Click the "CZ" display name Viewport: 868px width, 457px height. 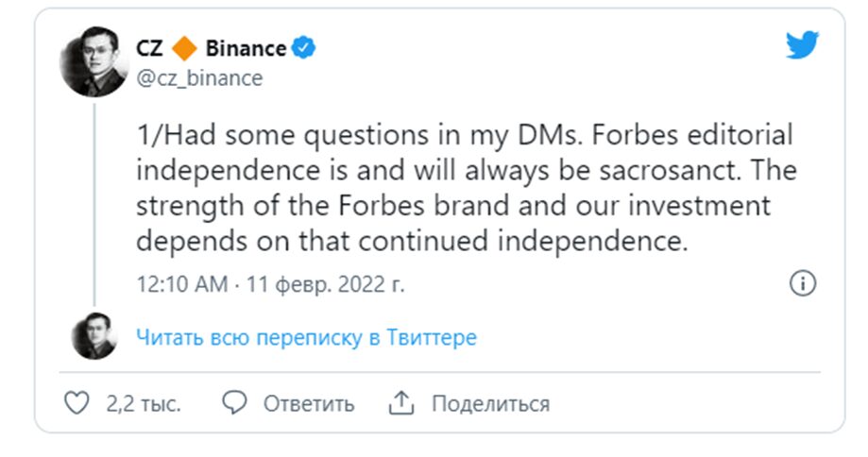click(x=149, y=48)
